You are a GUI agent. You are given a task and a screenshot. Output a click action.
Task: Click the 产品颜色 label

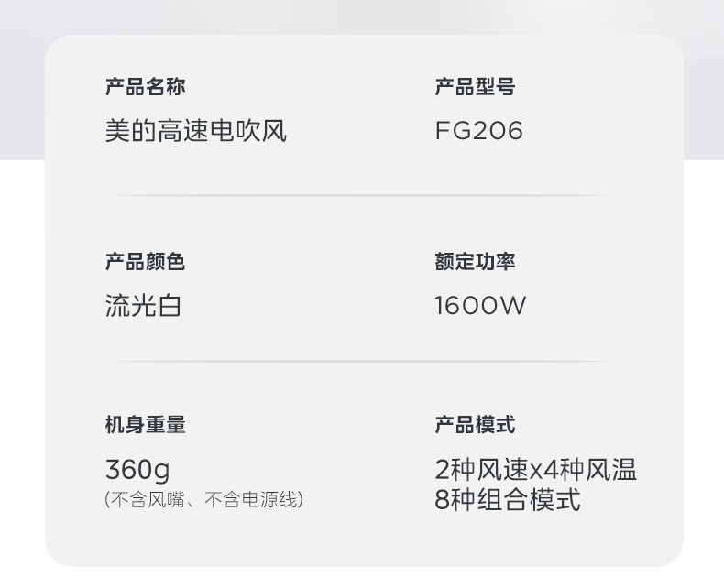(145, 262)
